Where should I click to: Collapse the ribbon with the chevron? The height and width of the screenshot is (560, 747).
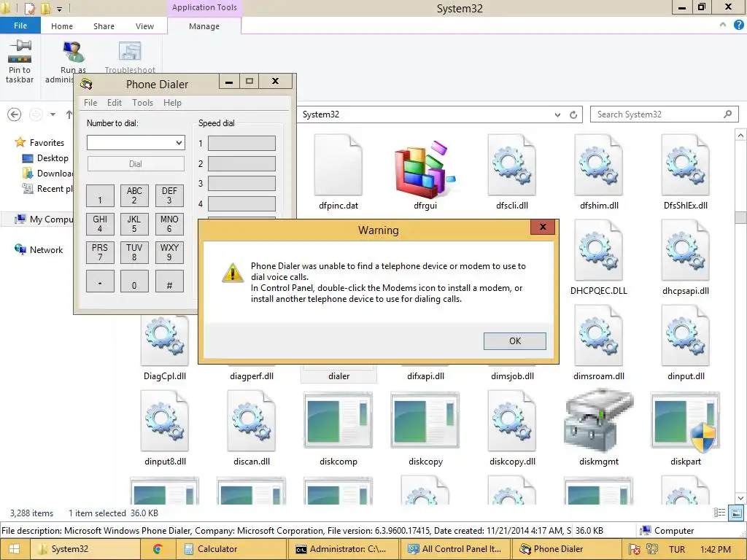click(x=723, y=25)
